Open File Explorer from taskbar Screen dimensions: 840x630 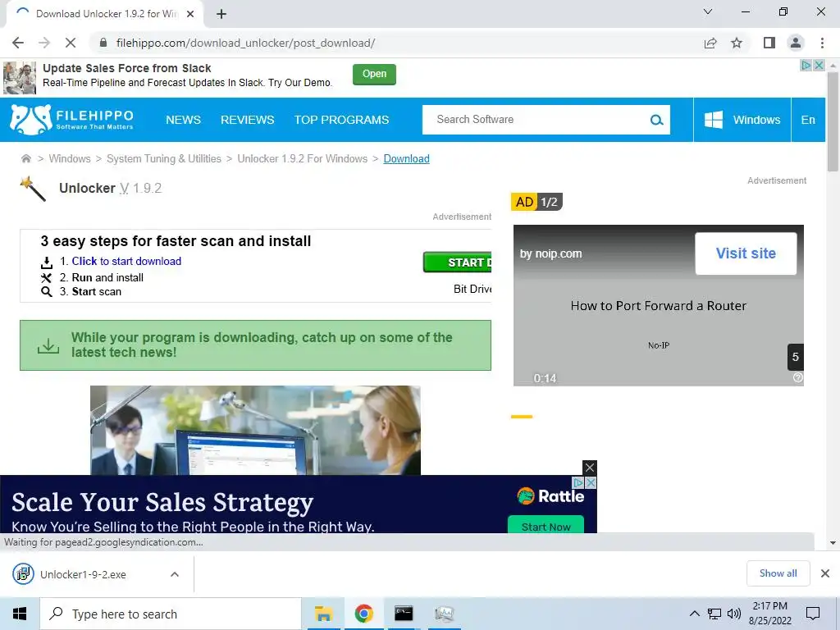[x=323, y=614]
